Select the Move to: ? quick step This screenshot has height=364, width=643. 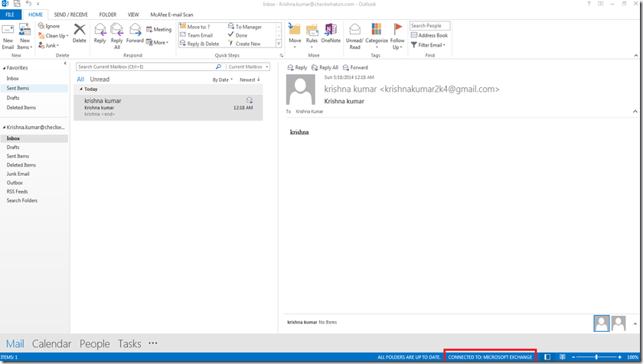[x=194, y=27]
